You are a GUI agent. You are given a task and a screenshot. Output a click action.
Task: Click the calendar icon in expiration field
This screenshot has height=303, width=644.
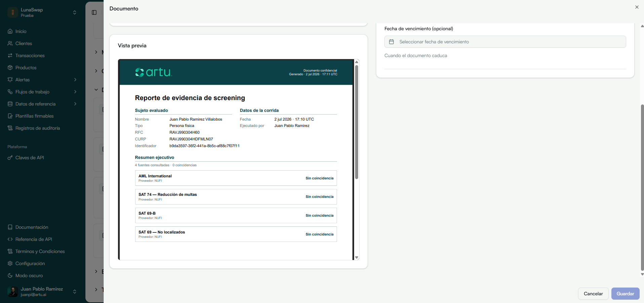(x=391, y=42)
